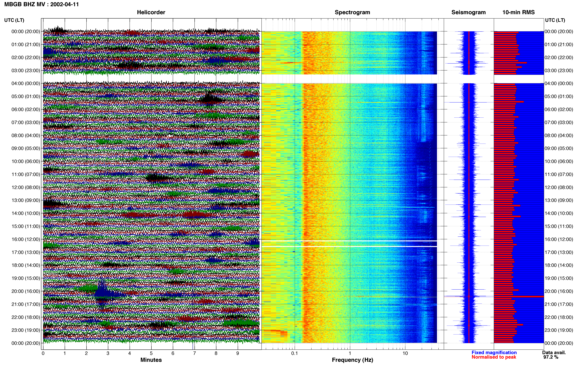The height and width of the screenshot is (368, 588).
Task: Click the left UTC (LT) axis label
Action: (x=14, y=20)
